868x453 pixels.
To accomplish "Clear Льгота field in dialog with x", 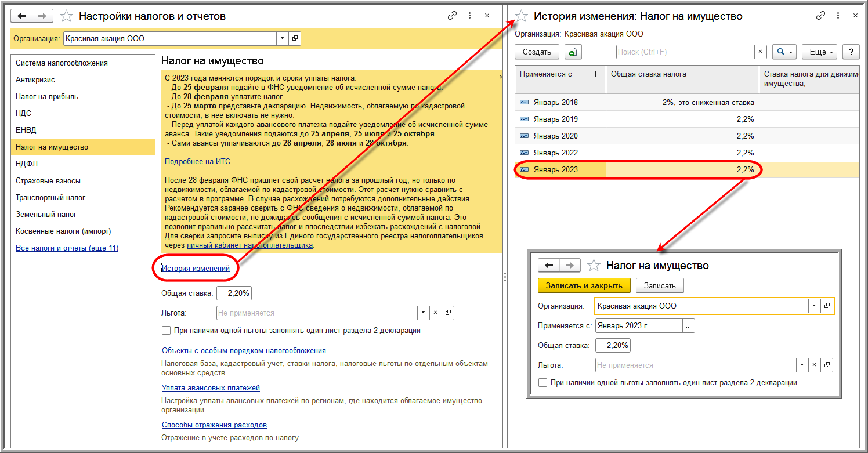I will 814,365.
